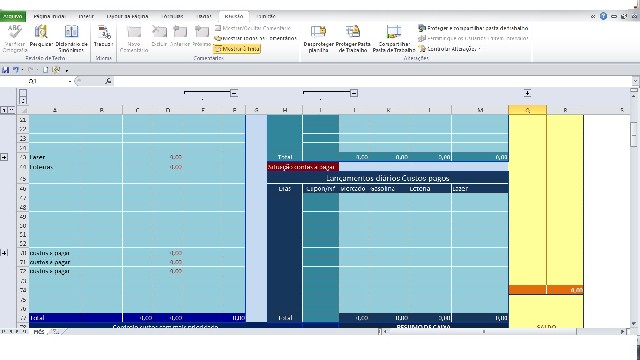
Task: Switch to Página Inicial tab
Action: tap(49, 16)
